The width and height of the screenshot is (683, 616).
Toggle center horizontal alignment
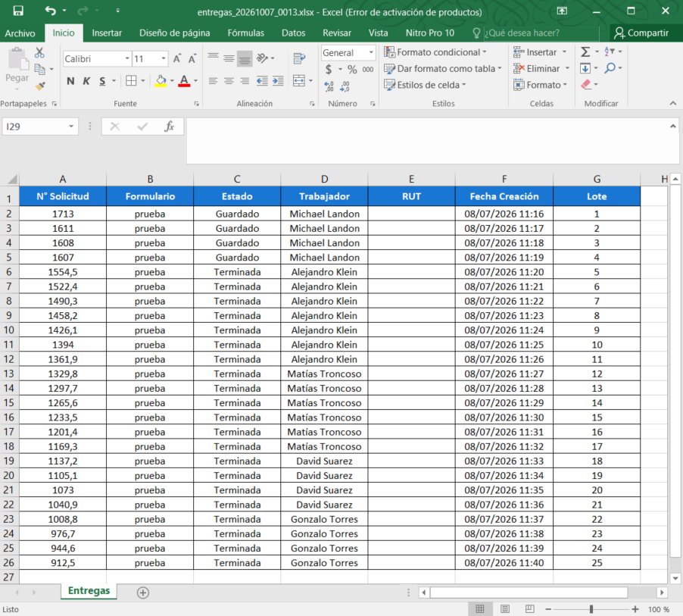229,80
